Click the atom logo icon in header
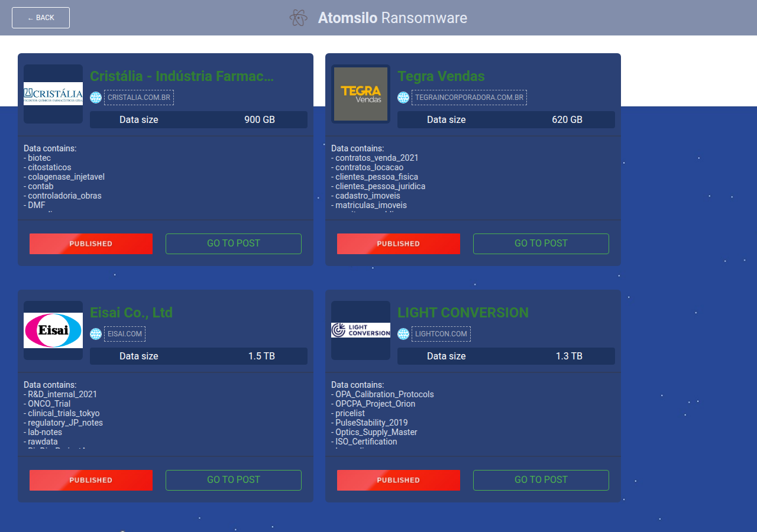 click(299, 18)
